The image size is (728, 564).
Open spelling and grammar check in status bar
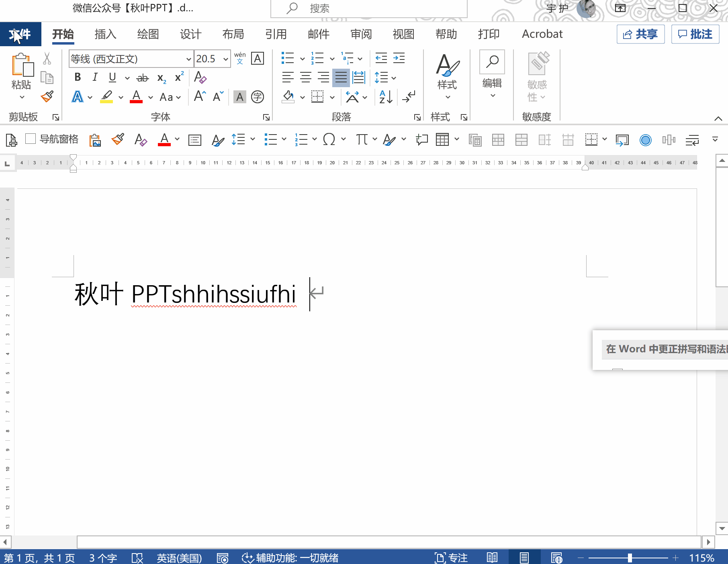pyautogui.click(x=137, y=558)
